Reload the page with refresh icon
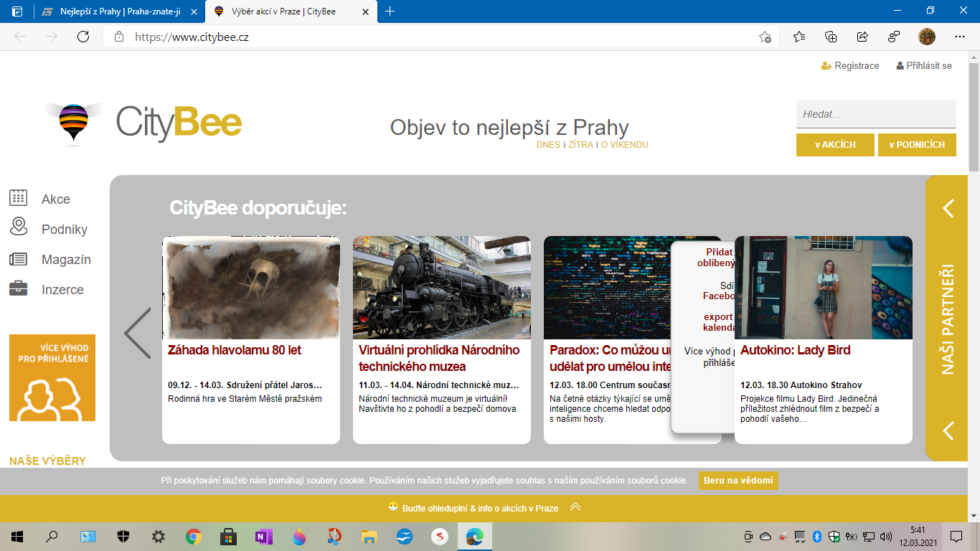The height and width of the screenshot is (551, 980). click(83, 37)
